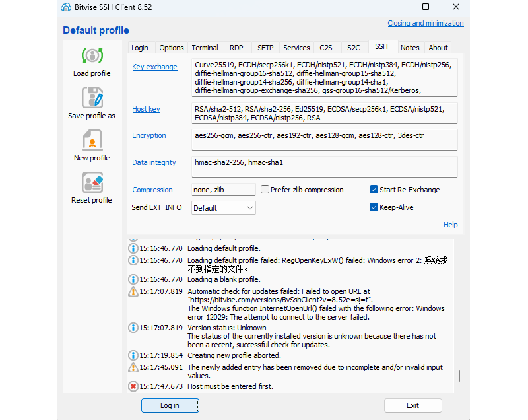The image size is (528, 420).
Task: Select log text 'Host must be entered first.'
Action: (230, 386)
